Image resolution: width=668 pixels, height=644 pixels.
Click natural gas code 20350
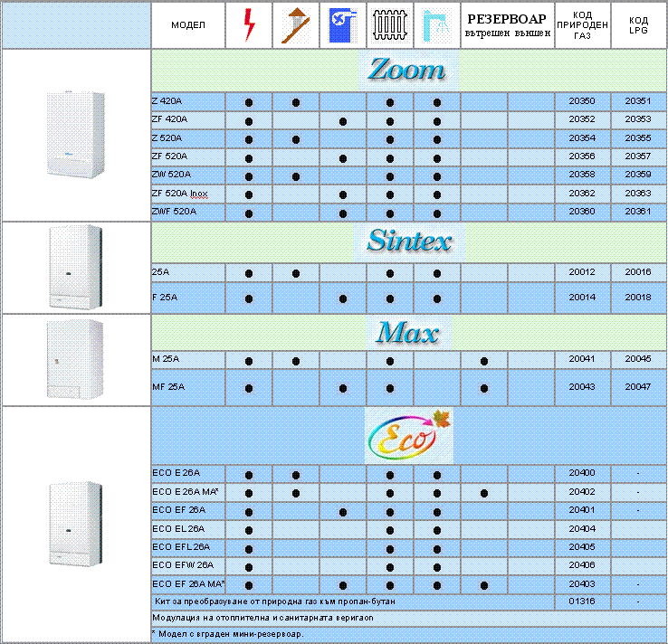[x=582, y=101]
